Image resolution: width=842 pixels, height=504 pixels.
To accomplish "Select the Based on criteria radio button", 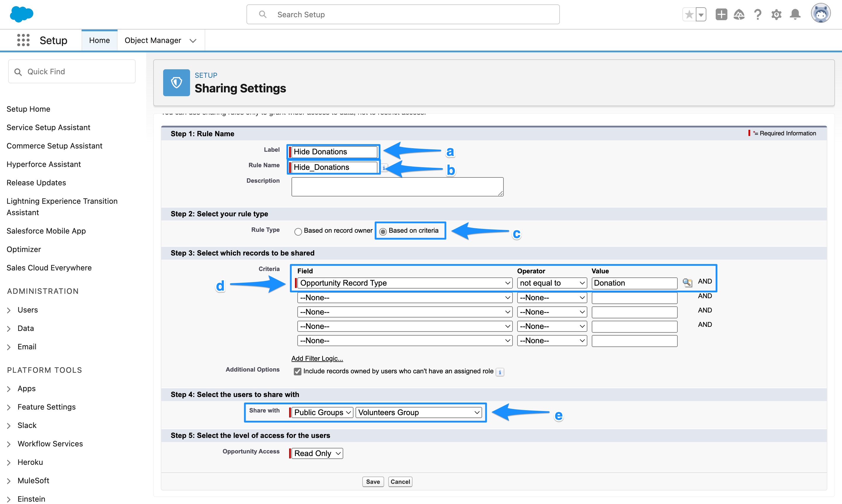I will point(383,231).
